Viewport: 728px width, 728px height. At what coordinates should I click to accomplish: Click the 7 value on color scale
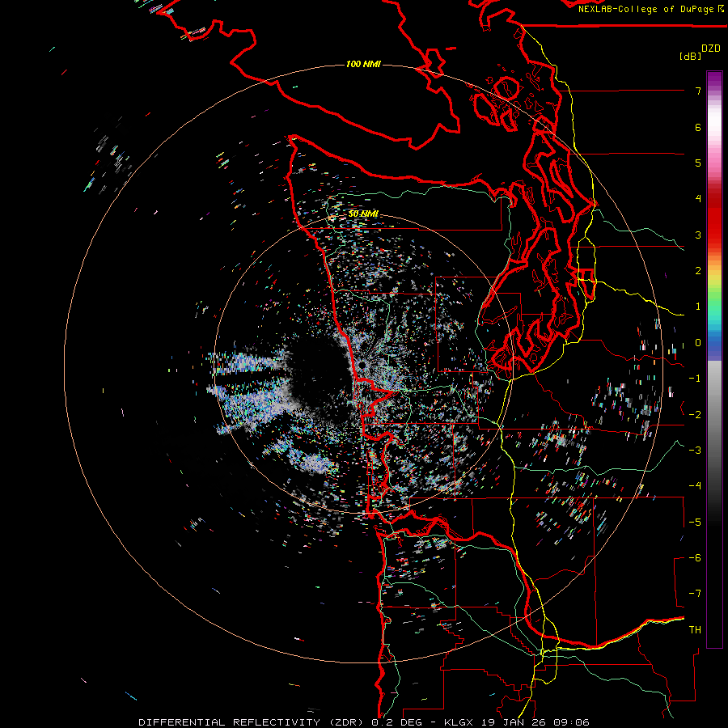coord(698,91)
